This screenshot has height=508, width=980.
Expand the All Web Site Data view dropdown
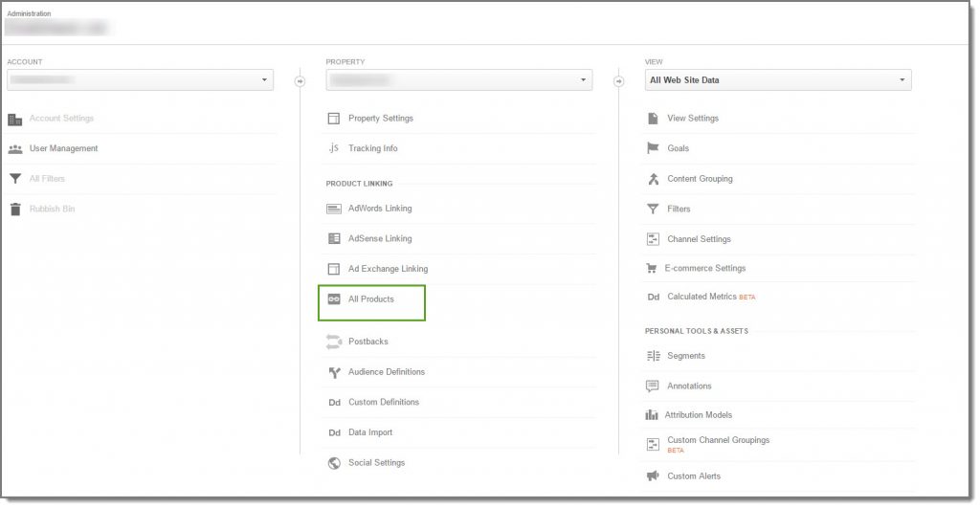(x=777, y=80)
